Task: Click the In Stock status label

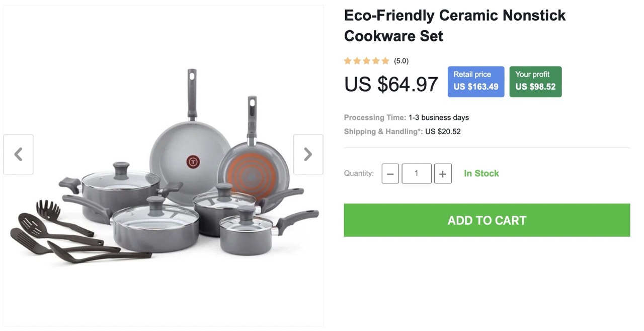Action: [x=481, y=173]
